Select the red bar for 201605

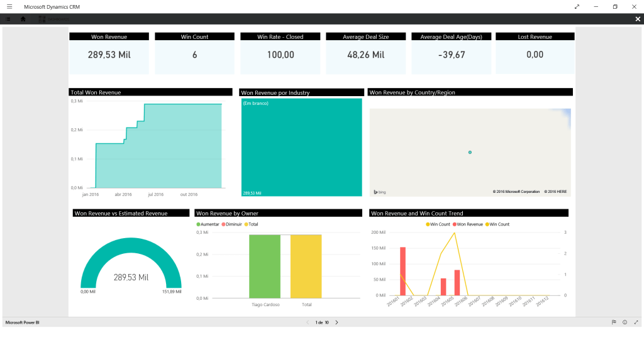(457, 283)
